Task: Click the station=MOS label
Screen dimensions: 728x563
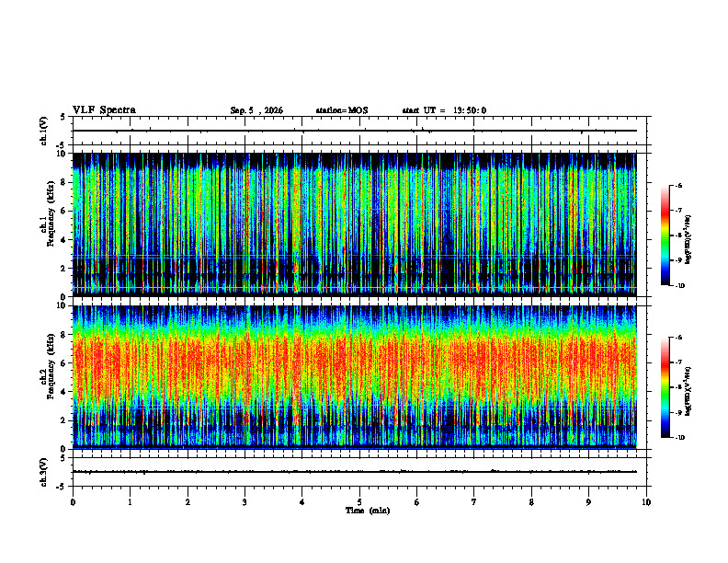Action: click(x=342, y=110)
